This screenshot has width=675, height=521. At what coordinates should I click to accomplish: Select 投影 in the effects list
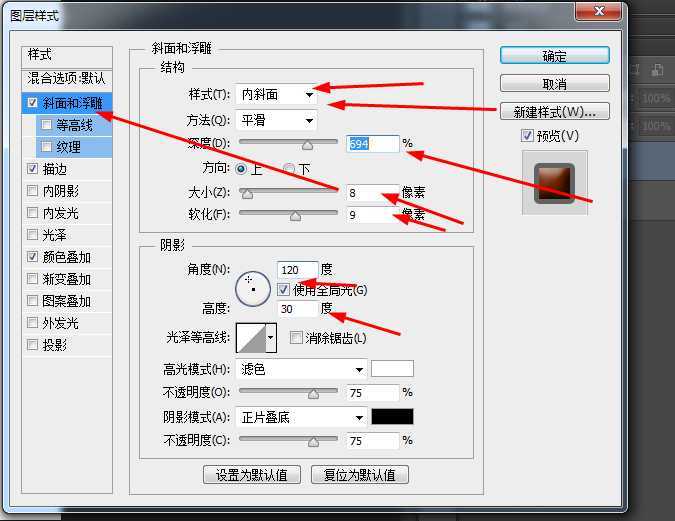click(54, 345)
